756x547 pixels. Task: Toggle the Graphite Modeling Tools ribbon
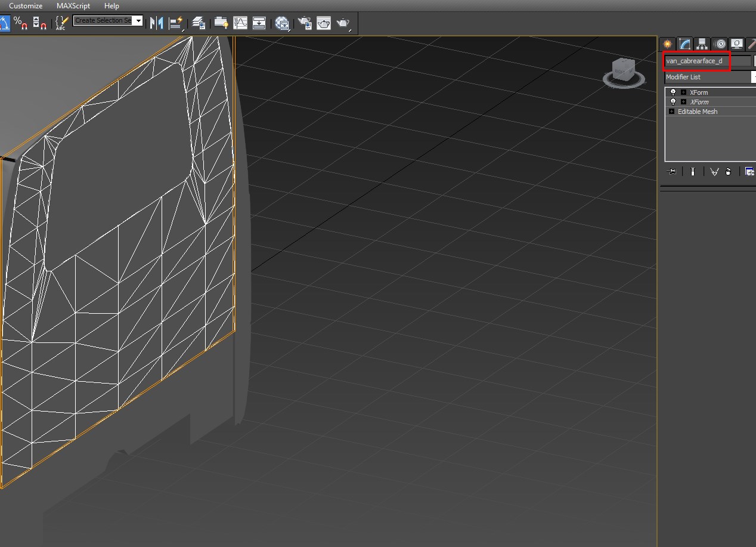pyautogui.click(x=221, y=23)
